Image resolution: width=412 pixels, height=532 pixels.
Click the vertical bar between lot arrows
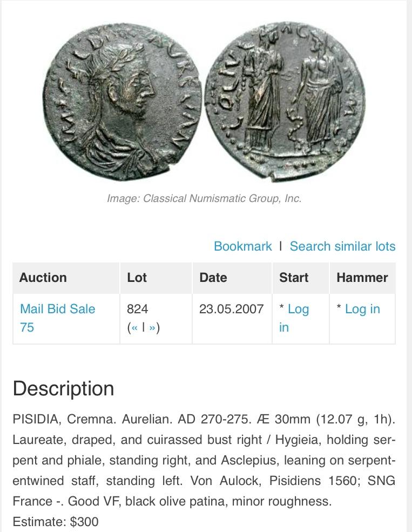click(143, 328)
